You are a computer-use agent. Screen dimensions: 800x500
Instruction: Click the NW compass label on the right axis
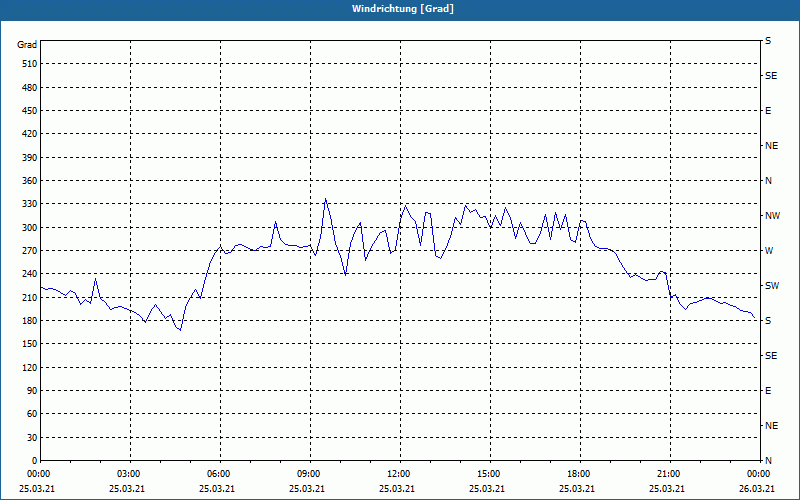772,216
